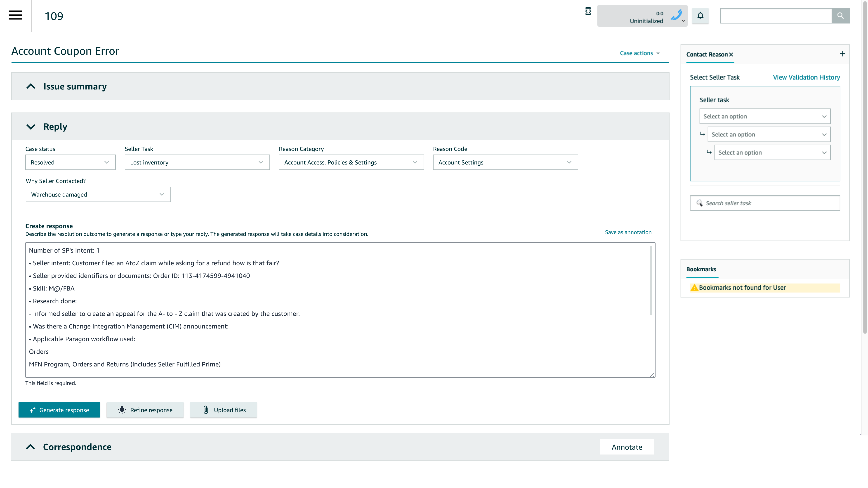Viewport: 868px width, 488px height.
Task: Open the hamburger navigation menu
Action: 15,15
